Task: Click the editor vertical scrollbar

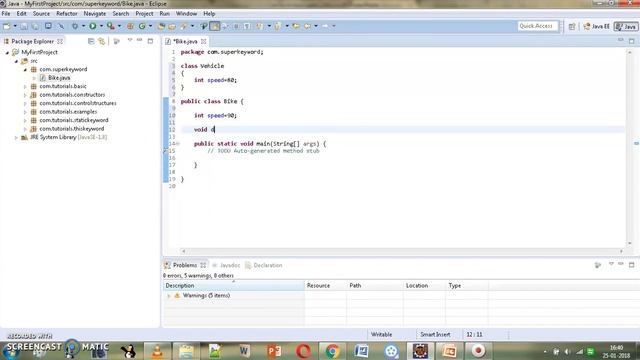Action: click(629, 147)
